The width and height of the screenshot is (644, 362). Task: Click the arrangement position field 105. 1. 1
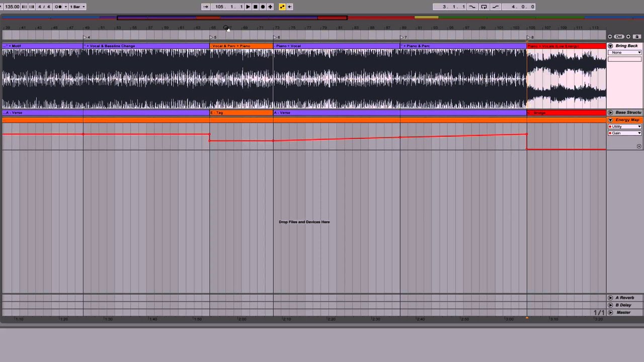(x=227, y=7)
